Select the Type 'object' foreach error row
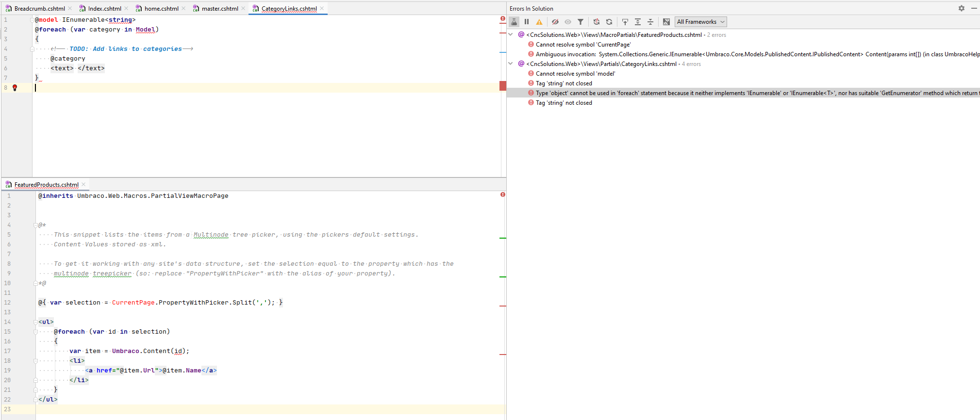The image size is (980, 420). tap(743, 93)
